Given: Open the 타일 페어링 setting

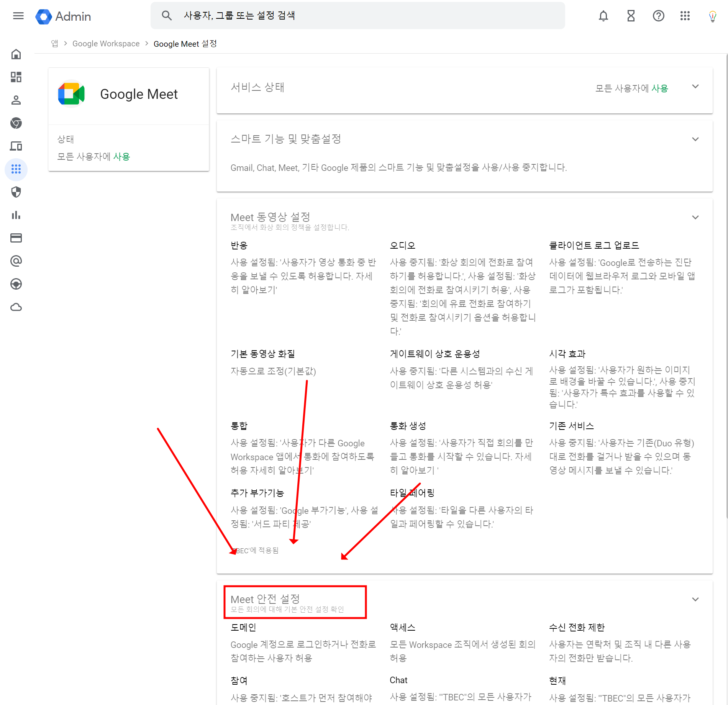Looking at the screenshot, I should (x=412, y=493).
